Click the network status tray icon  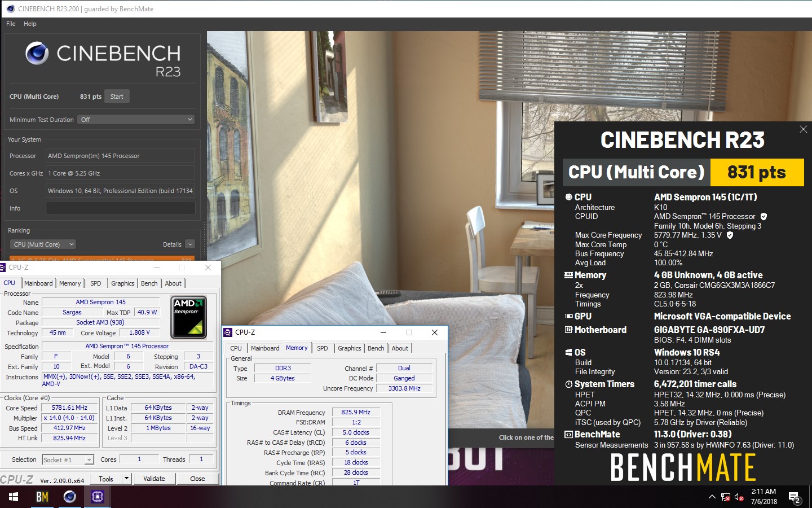(x=726, y=497)
